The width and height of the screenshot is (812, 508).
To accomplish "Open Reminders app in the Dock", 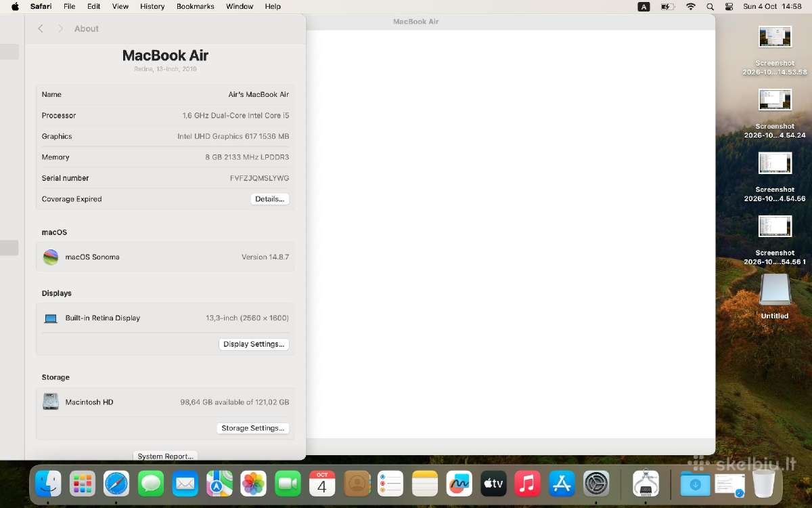I will tap(390, 484).
